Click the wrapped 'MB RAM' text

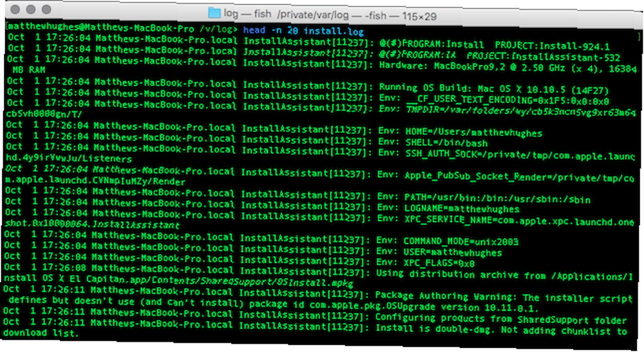tap(29, 70)
